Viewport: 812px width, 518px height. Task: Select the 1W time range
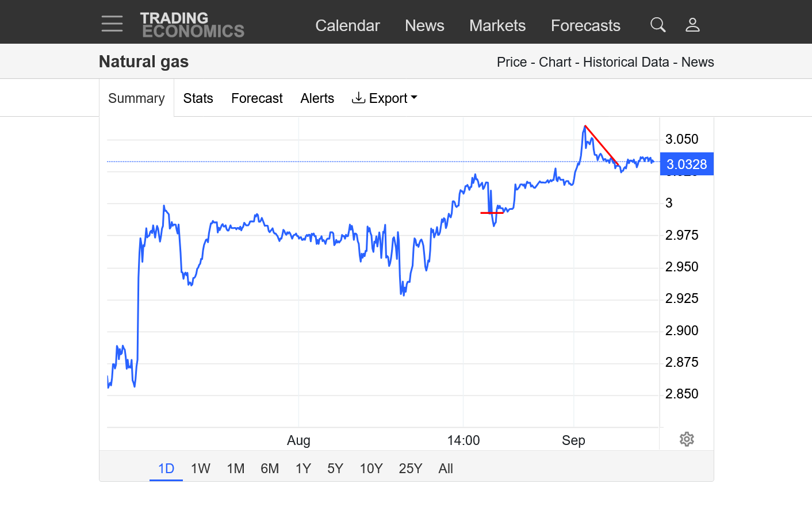point(201,469)
